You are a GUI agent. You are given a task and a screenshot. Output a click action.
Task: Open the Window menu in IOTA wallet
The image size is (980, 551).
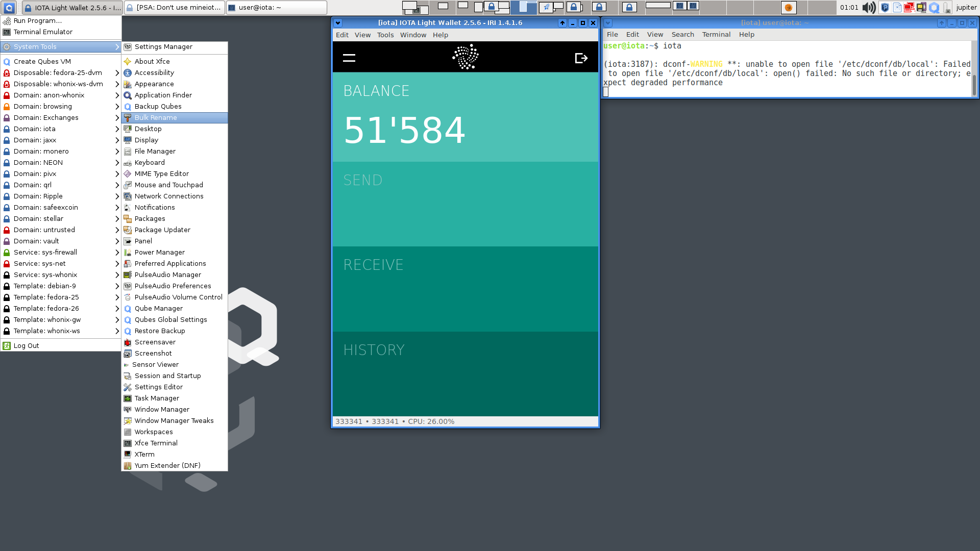click(413, 35)
